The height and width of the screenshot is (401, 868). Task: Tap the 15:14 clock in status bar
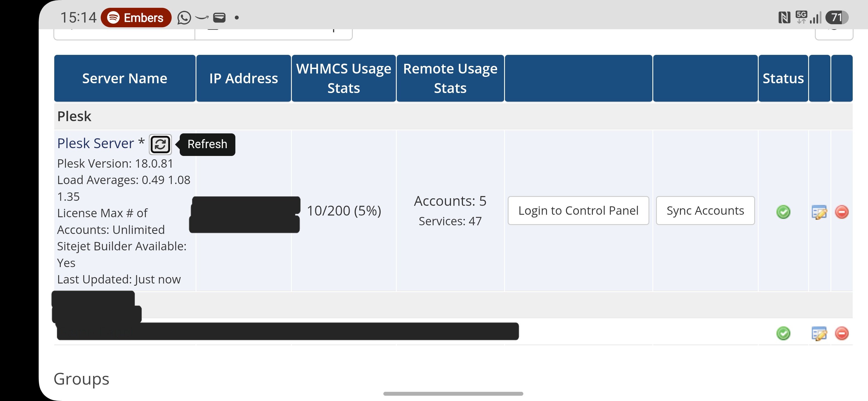(x=78, y=18)
